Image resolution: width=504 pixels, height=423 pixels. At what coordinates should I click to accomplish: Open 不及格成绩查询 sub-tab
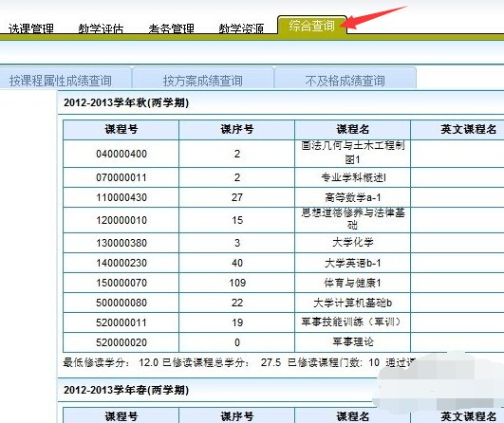point(345,81)
